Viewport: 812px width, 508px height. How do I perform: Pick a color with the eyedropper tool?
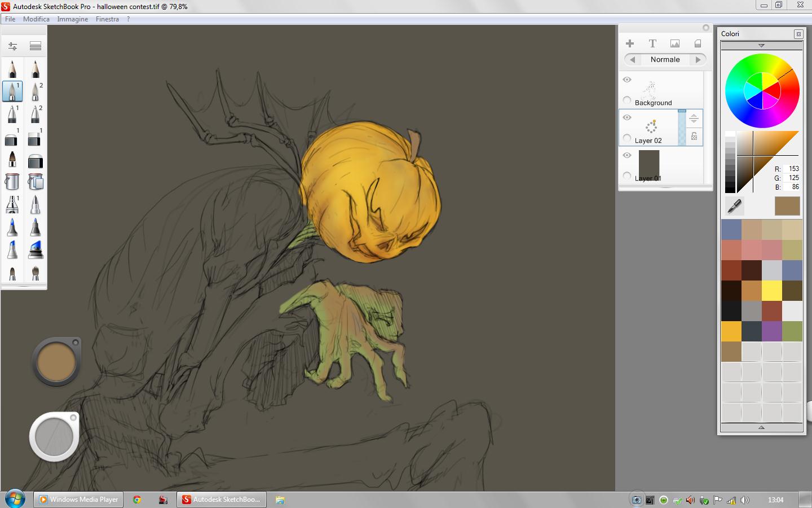coord(734,206)
